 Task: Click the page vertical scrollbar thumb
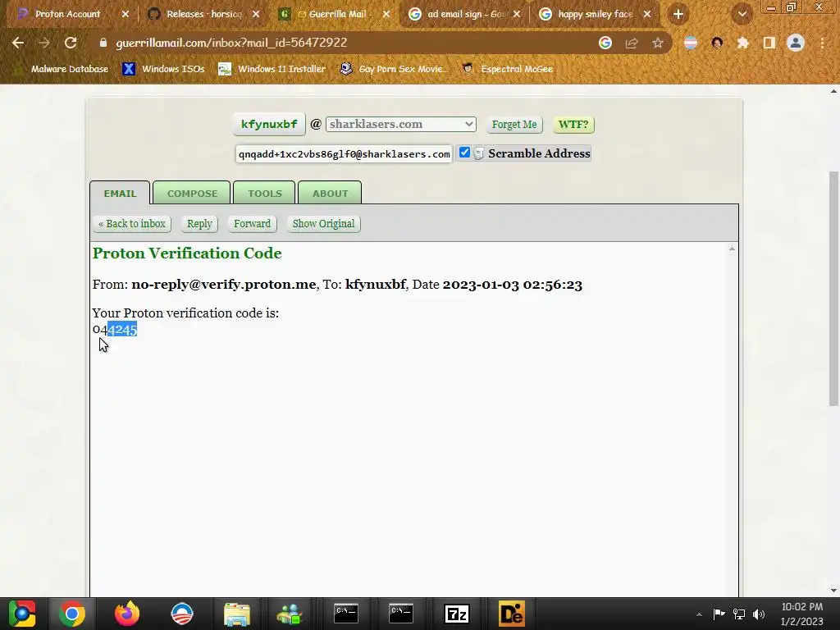tap(833, 290)
